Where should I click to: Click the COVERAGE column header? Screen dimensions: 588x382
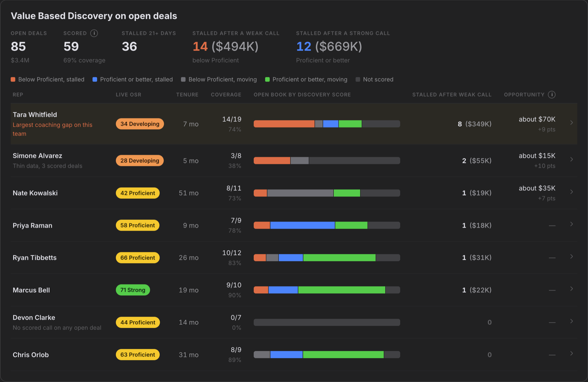[226, 95]
